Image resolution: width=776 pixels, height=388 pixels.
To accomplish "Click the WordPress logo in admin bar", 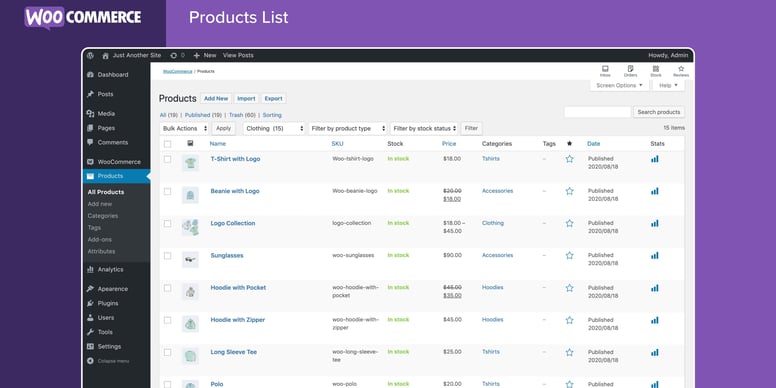I will [x=90, y=55].
